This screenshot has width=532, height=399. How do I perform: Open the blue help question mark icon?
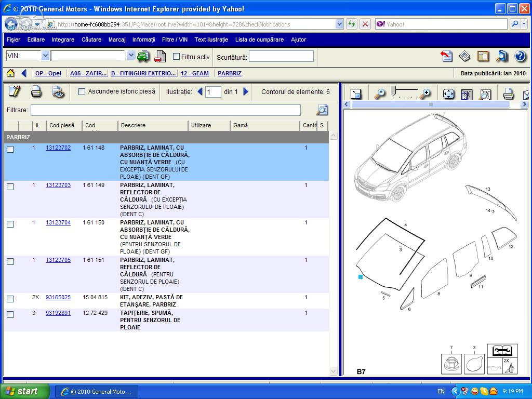click(520, 56)
